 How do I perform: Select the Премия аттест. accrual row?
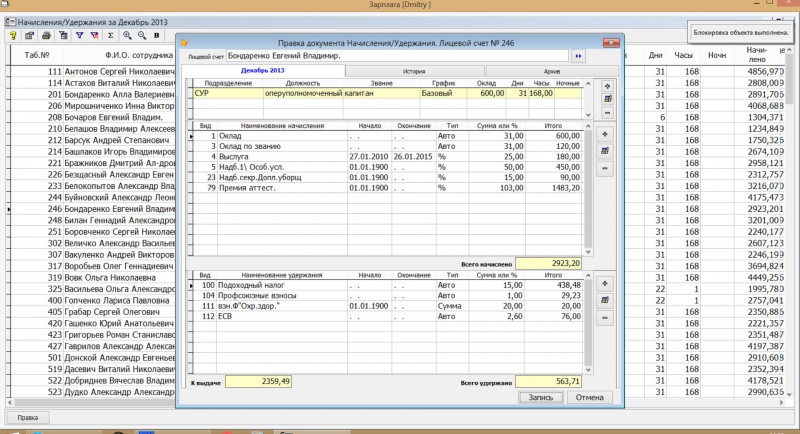pos(388,188)
